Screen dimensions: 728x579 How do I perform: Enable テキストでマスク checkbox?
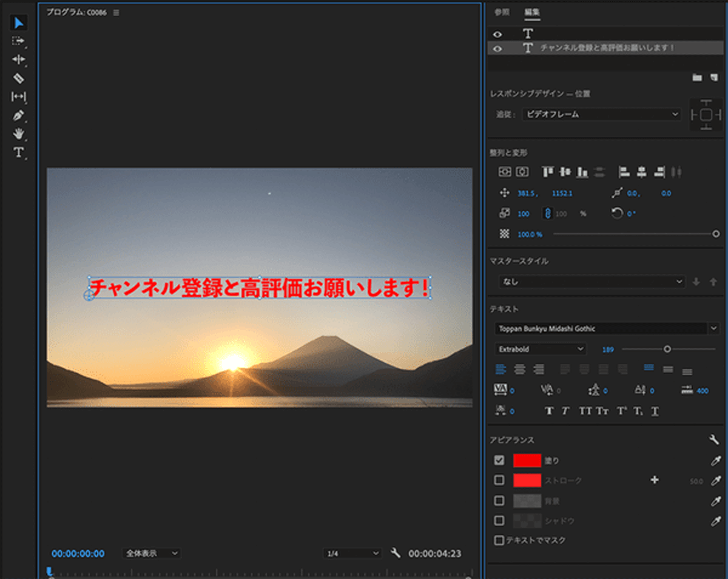[x=499, y=540]
